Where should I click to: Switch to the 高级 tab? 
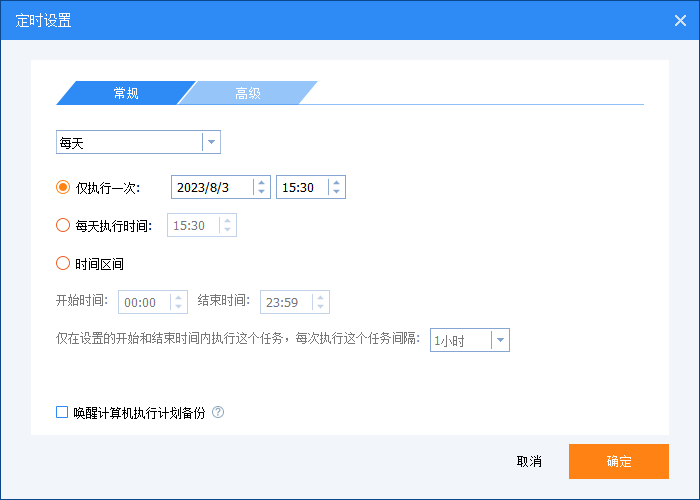(x=248, y=93)
